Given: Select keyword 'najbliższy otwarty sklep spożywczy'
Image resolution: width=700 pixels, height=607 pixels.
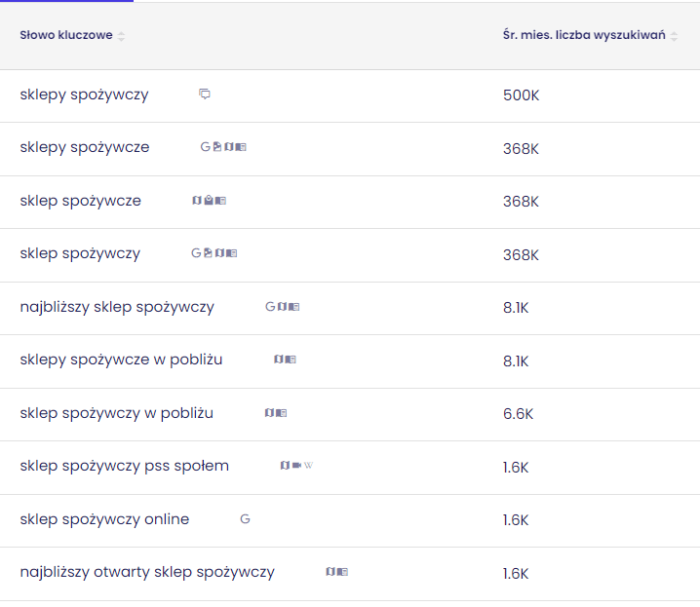Looking at the screenshot, I should [147, 572].
